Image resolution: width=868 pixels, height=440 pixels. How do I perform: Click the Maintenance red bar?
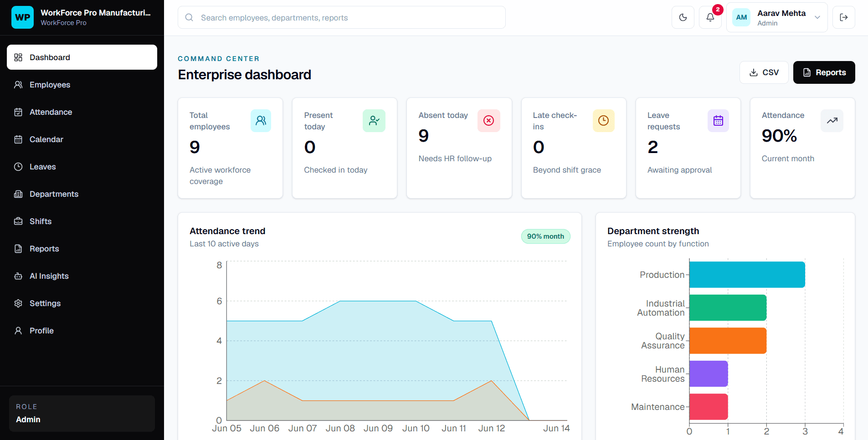click(x=709, y=407)
